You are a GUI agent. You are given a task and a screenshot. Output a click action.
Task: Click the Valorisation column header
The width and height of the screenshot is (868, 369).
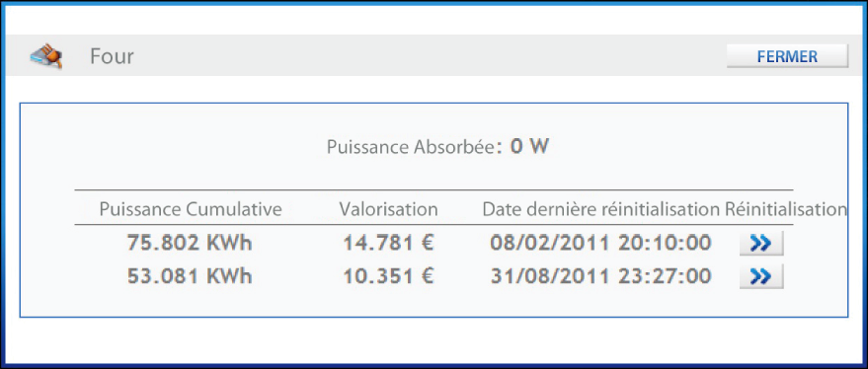389,209
